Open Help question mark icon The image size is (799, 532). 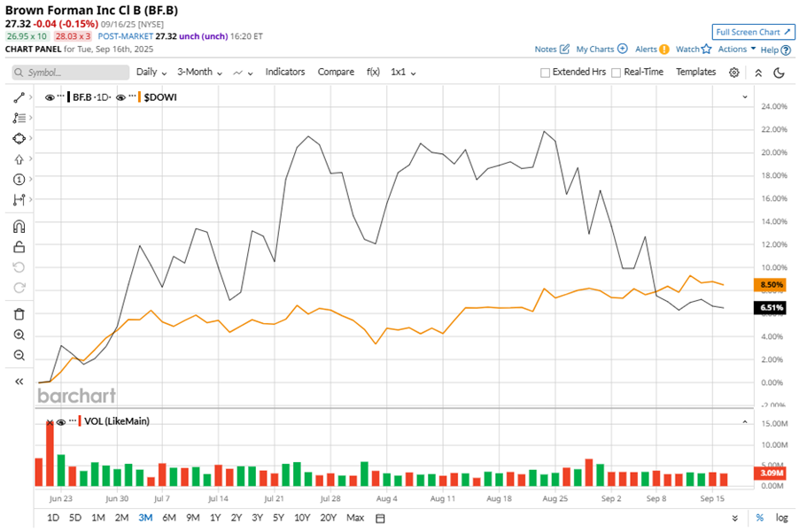click(786, 50)
